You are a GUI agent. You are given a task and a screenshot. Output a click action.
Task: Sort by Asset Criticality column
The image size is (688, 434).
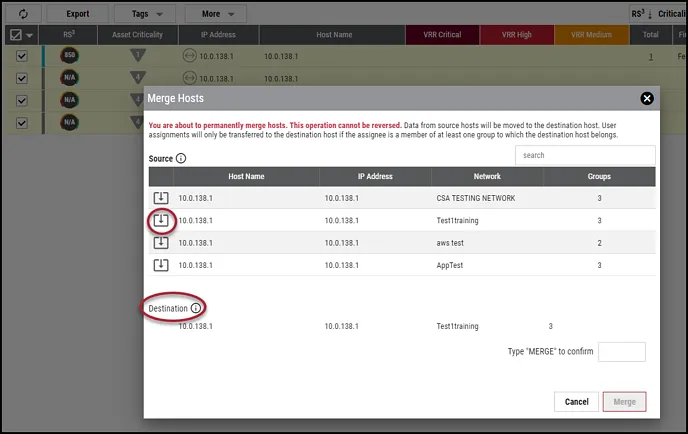(x=138, y=35)
